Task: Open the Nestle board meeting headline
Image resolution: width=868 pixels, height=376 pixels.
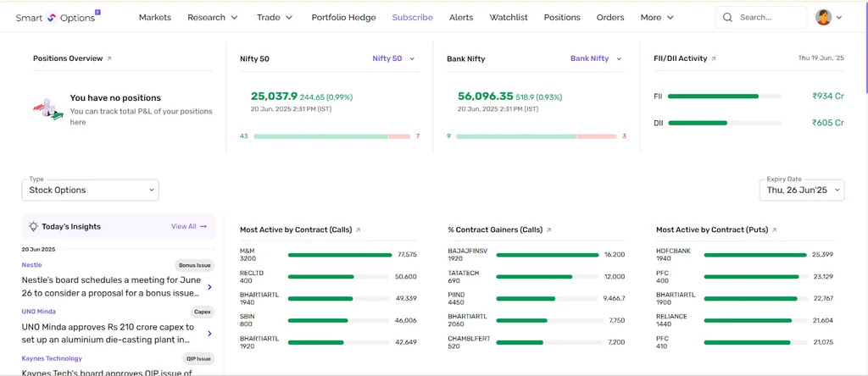Action: (x=111, y=286)
